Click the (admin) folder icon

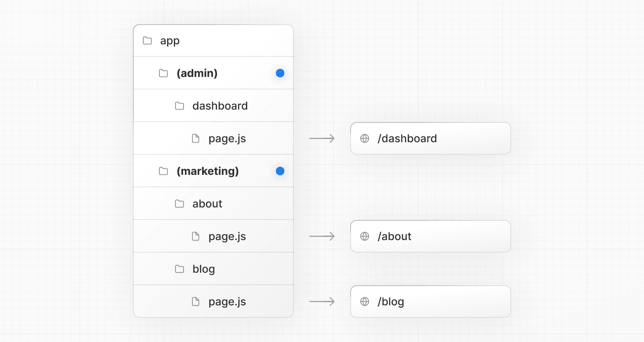pos(163,73)
